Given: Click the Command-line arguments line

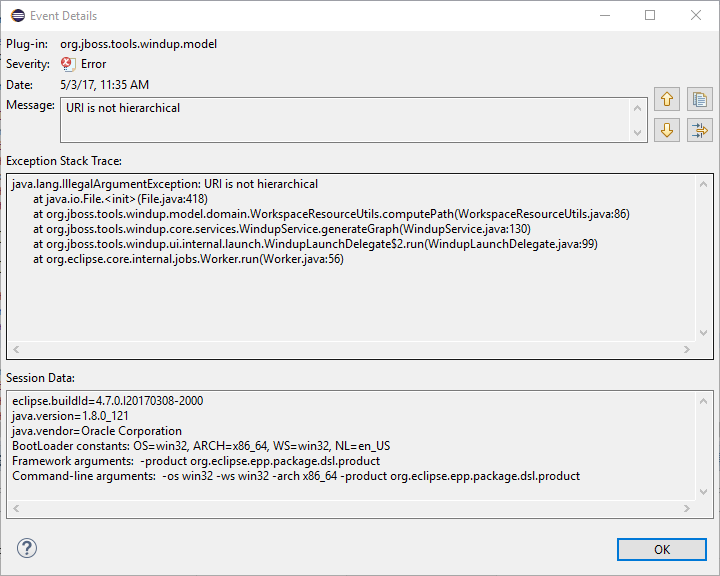Looking at the screenshot, I should (x=296, y=476).
